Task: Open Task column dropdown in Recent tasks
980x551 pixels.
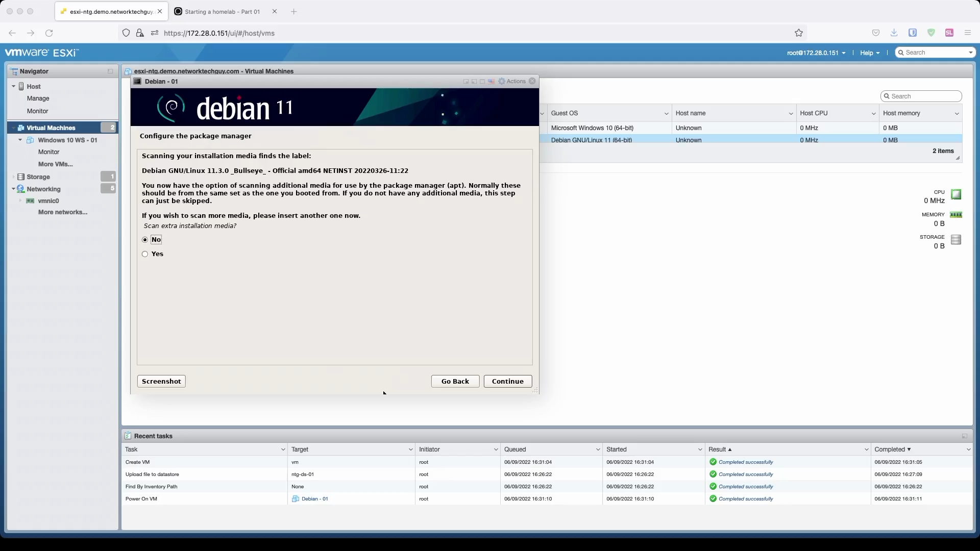Action: [283, 450]
